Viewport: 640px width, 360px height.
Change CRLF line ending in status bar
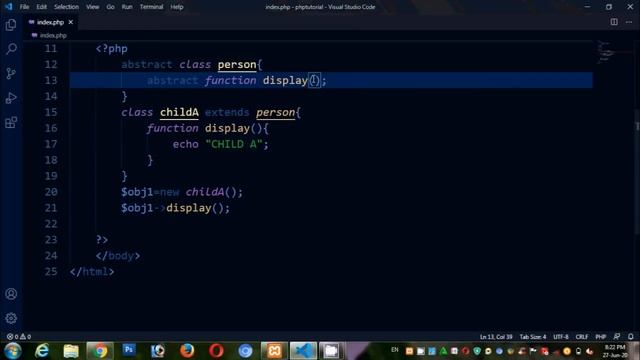582,337
